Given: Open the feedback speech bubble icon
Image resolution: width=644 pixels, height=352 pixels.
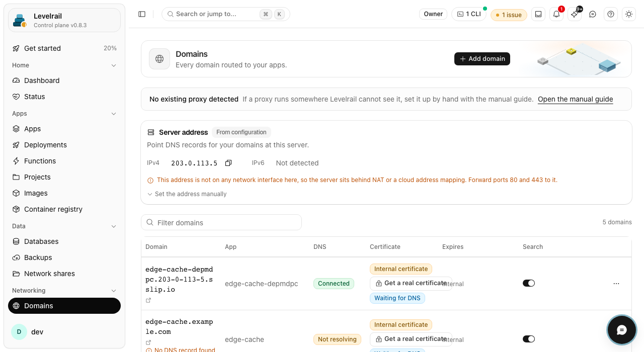Looking at the screenshot, I should [593, 14].
